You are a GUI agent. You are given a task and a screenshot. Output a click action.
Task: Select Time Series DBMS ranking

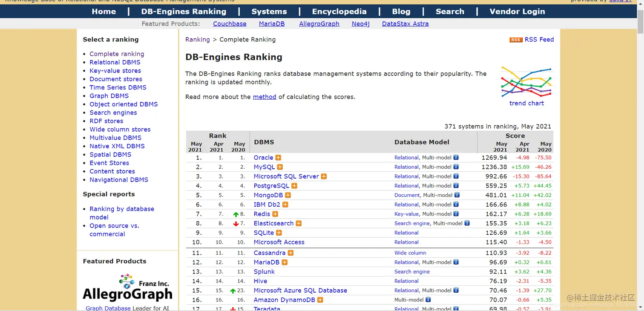(x=118, y=87)
